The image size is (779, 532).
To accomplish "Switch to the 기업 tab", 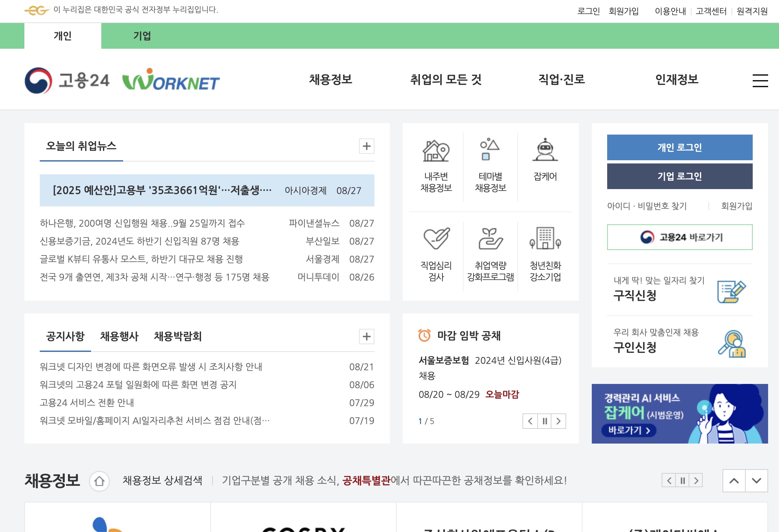I will pos(142,36).
